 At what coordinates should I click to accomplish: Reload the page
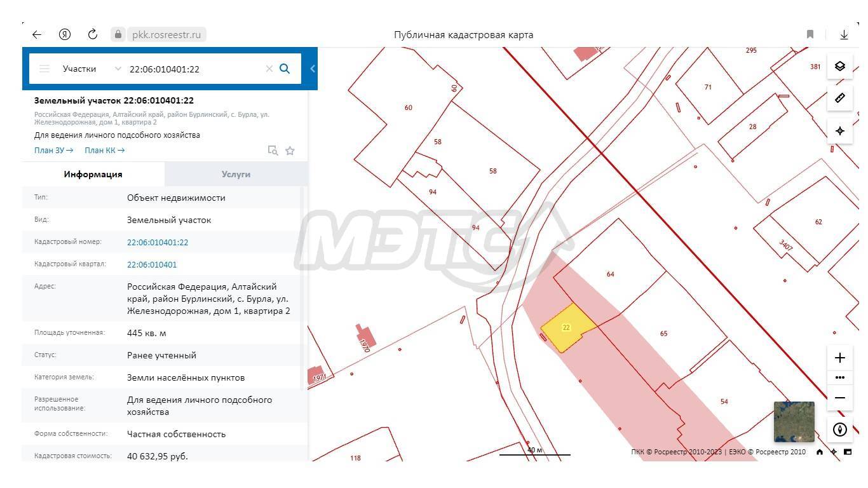(x=92, y=34)
